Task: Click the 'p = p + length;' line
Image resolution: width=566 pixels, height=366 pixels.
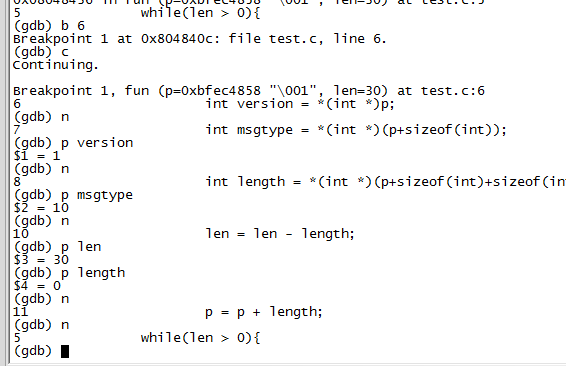Action: [x=264, y=312]
